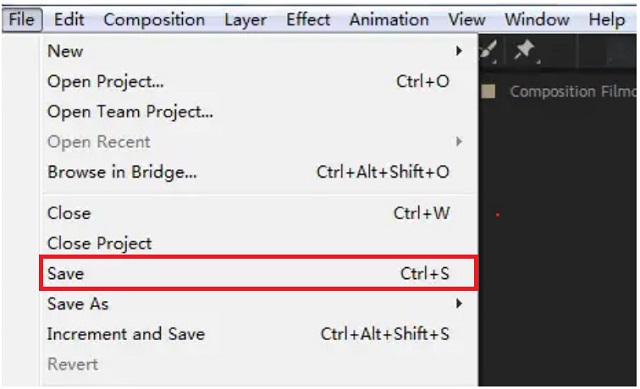Viewport: 640px width, 389px height.
Task: Click the tan Composition panel color square
Action: [x=488, y=91]
